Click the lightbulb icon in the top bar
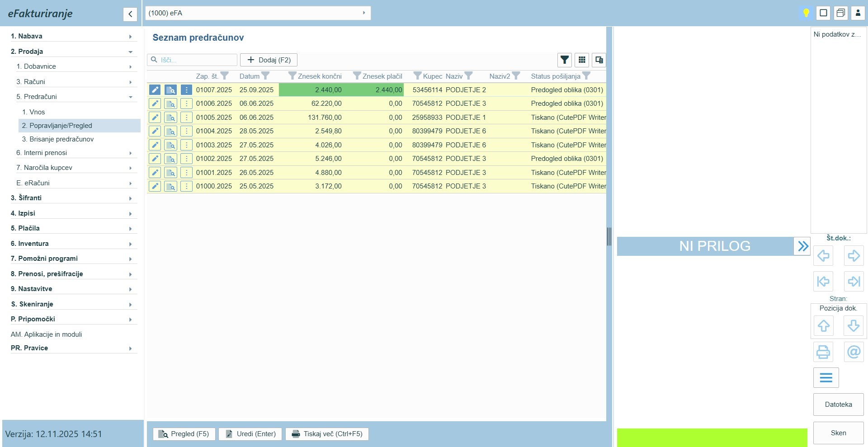The image size is (868, 447). pos(806,13)
